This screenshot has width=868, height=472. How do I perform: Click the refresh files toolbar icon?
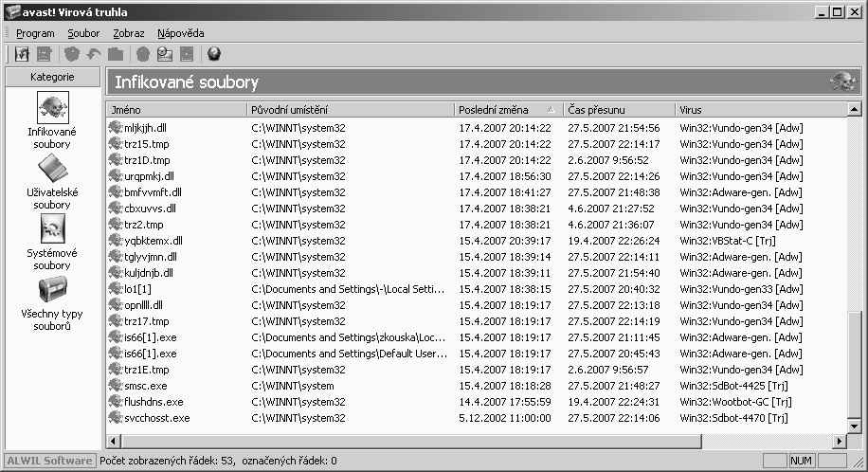22,54
